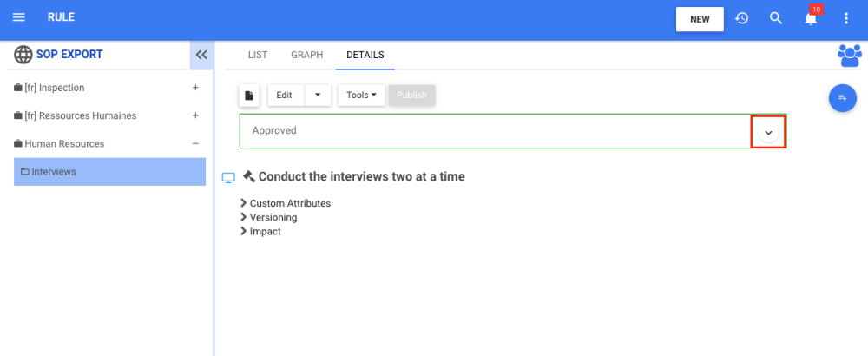
Task: Open the notifications bell
Action: pyautogui.click(x=812, y=19)
